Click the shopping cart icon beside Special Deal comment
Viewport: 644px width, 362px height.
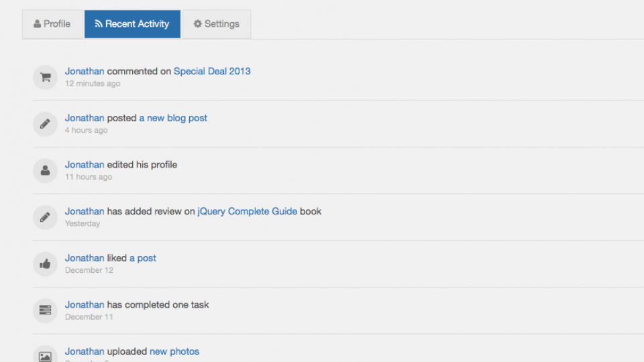click(x=45, y=77)
